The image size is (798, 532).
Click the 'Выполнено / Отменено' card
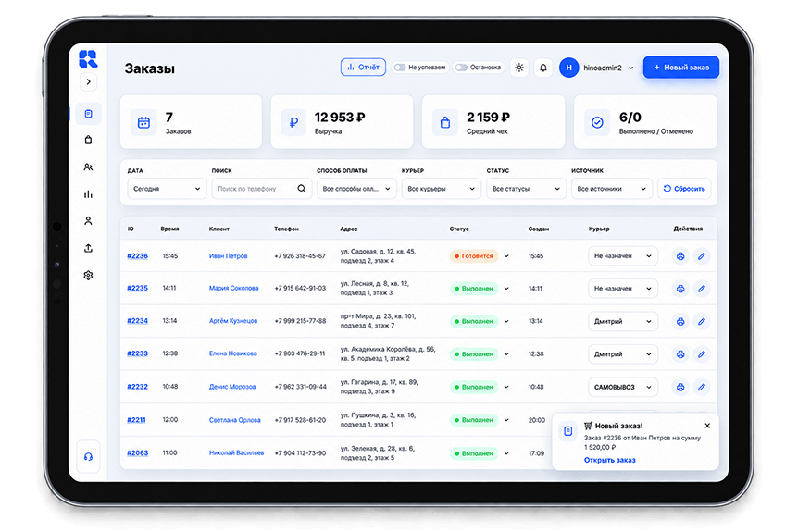(x=645, y=122)
